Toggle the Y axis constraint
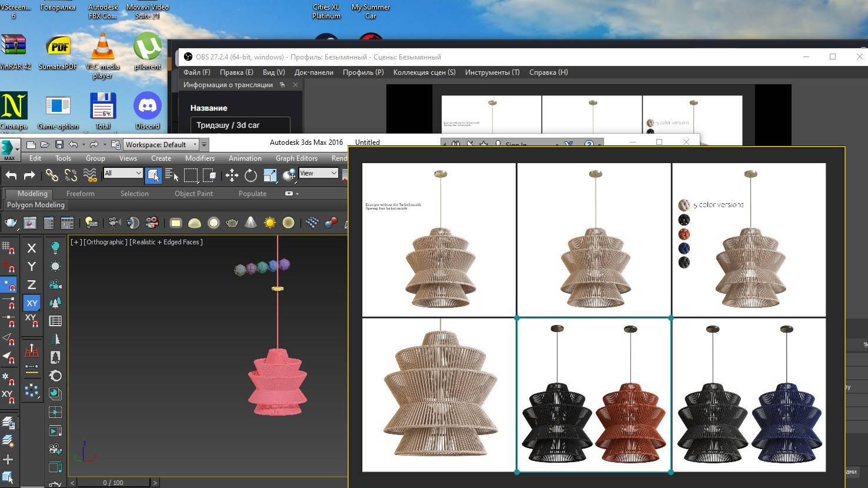The width and height of the screenshot is (868, 488). click(x=32, y=267)
